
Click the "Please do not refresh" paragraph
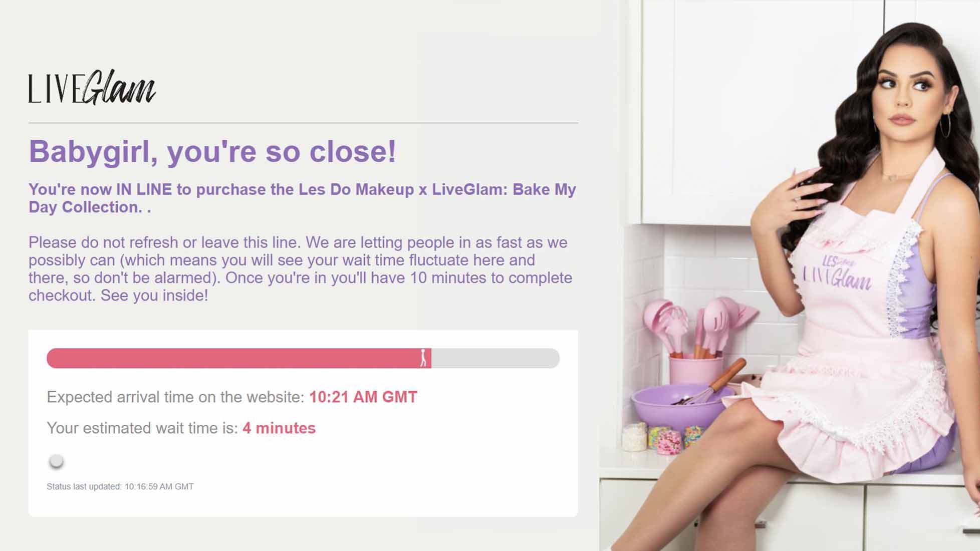(300, 268)
